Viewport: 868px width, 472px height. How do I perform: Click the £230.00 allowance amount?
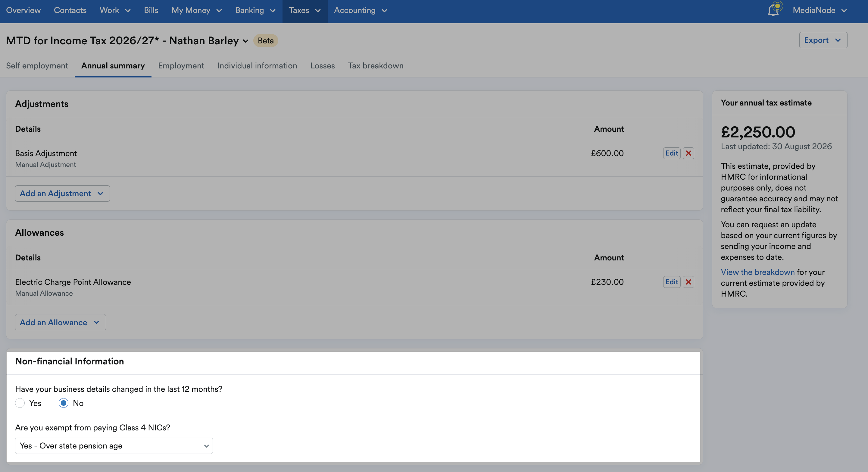[607, 282]
